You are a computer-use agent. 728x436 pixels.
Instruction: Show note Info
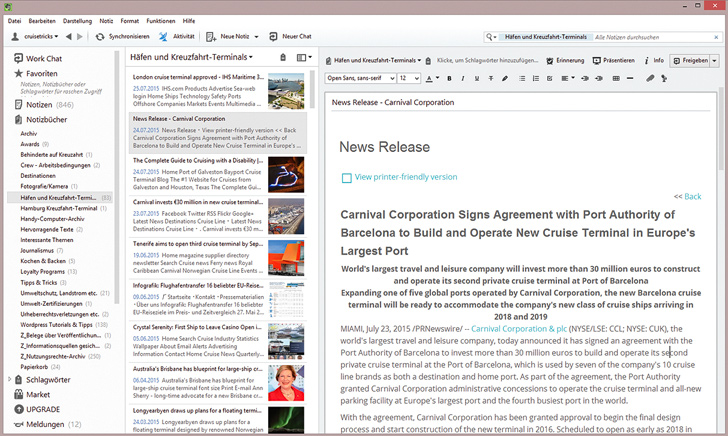click(654, 60)
